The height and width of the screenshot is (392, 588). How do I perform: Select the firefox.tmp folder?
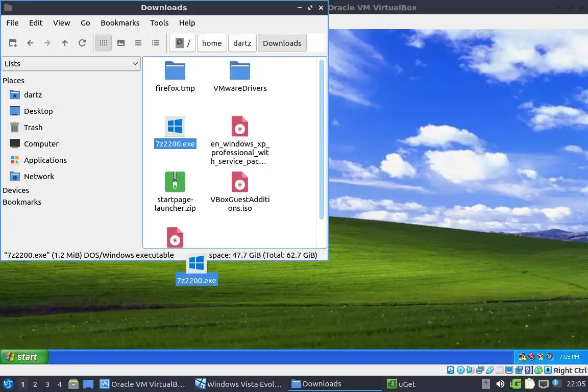click(x=175, y=77)
